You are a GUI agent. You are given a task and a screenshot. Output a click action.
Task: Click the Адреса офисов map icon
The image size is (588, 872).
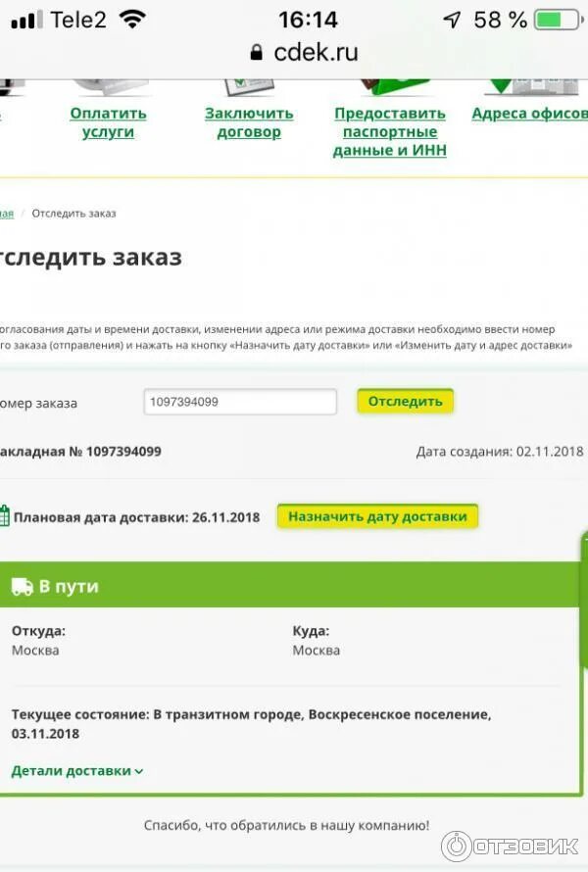click(532, 86)
